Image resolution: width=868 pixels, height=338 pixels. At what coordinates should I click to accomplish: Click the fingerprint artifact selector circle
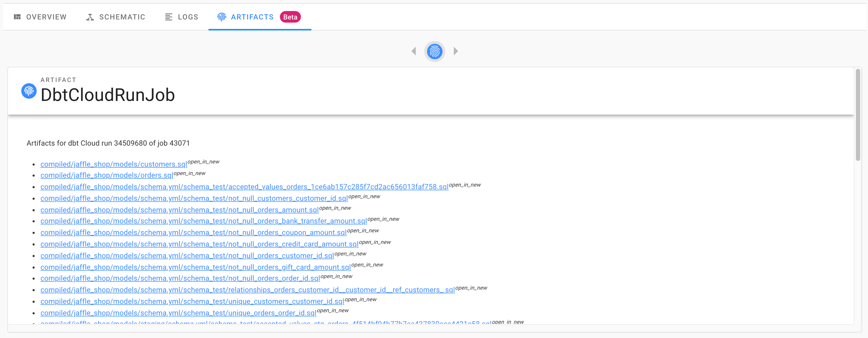coord(434,52)
